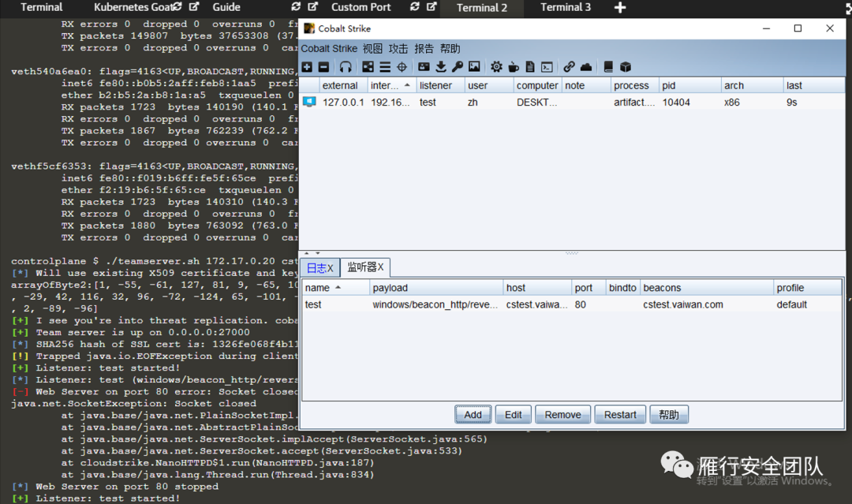Viewport: 852px width, 504px height.
Task: Click the 127.0.0.1 external address cell
Action: point(343,102)
